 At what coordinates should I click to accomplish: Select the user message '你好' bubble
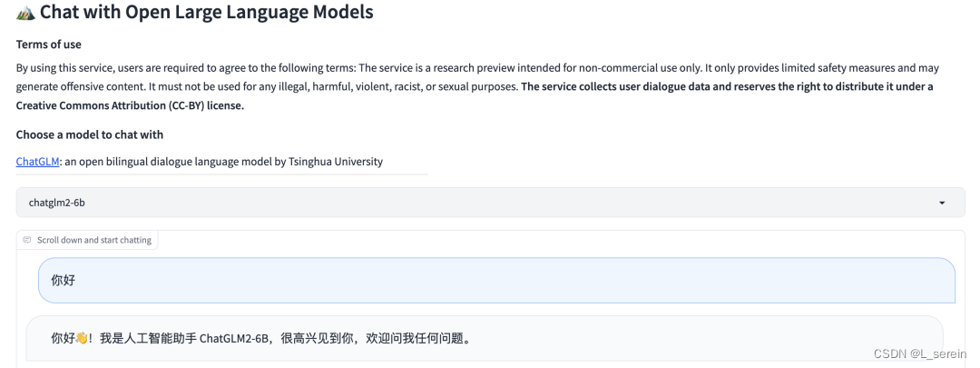[x=497, y=280]
